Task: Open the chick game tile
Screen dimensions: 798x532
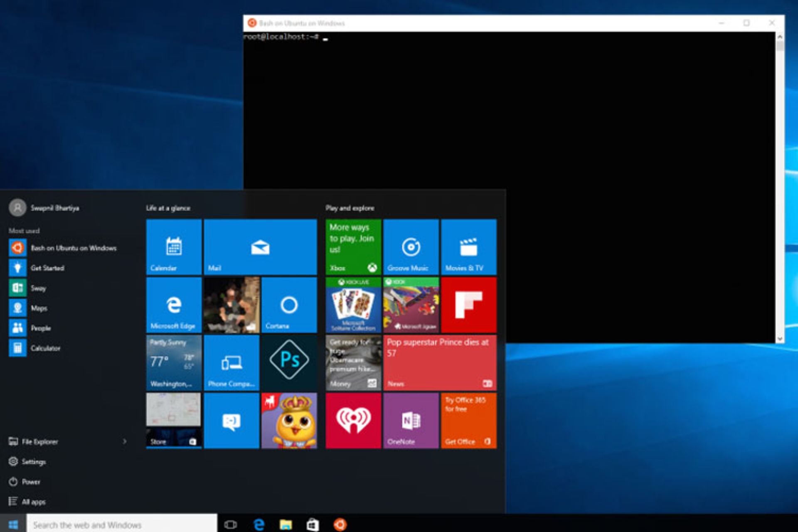Action: pyautogui.click(x=289, y=421)
